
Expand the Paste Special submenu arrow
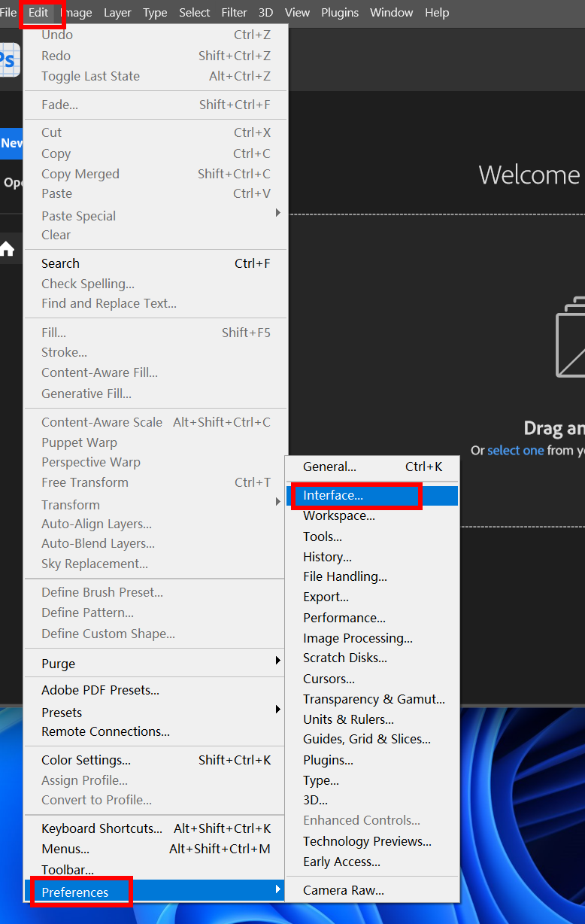277,214
